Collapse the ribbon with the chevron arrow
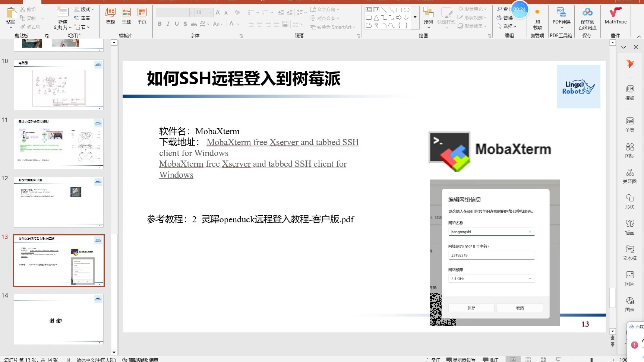Image resolution: width=644 pixels, height=362 pixels. 639,36
